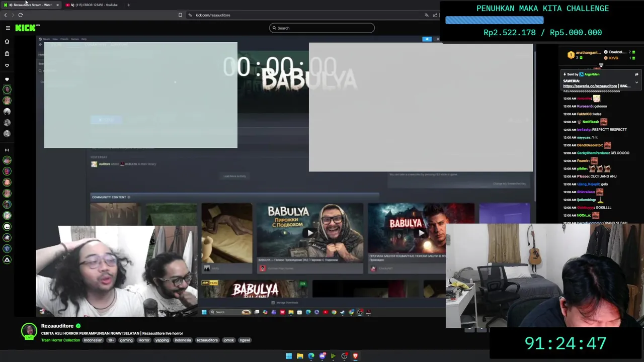Open File Explorer from taskbar

pyautogui.click(x=300, y=356)
